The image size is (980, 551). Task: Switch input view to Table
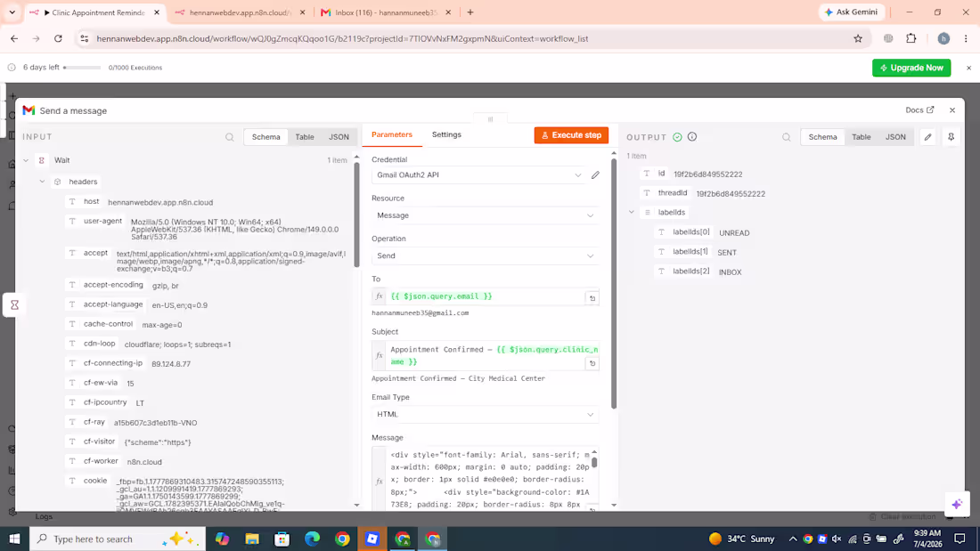click(305, 137)
